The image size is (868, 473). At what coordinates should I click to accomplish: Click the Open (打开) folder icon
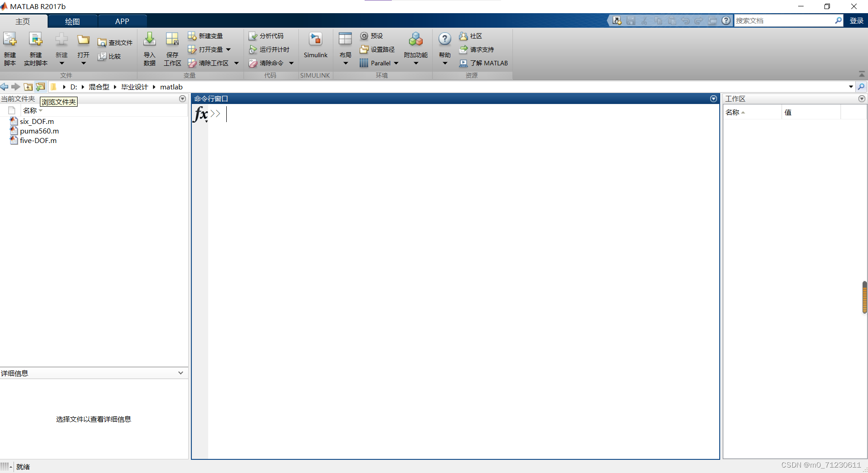pyautogui.click(x=83, y=40)
